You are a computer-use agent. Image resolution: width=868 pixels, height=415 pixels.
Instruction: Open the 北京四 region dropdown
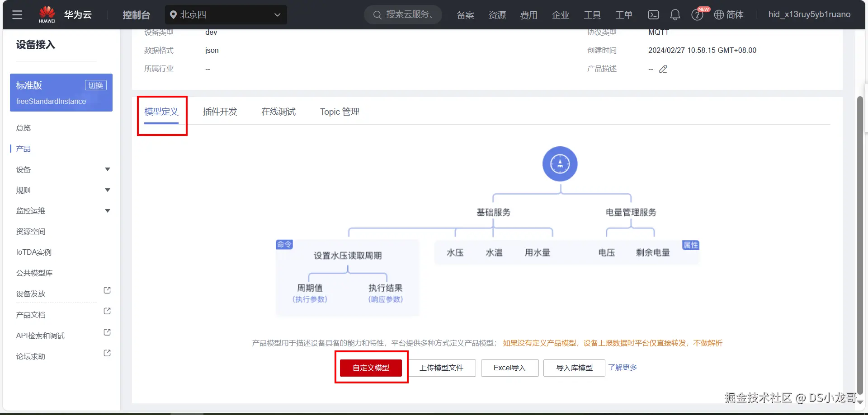click(226, 15)
